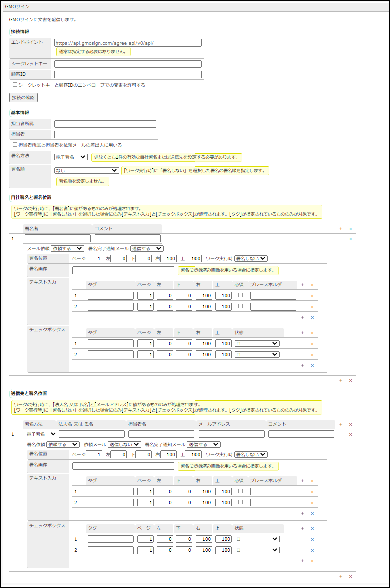390x588 pixels.
Task: Remove row 1 of 送信先 チェックボックス table
Action: click(312, 539)
